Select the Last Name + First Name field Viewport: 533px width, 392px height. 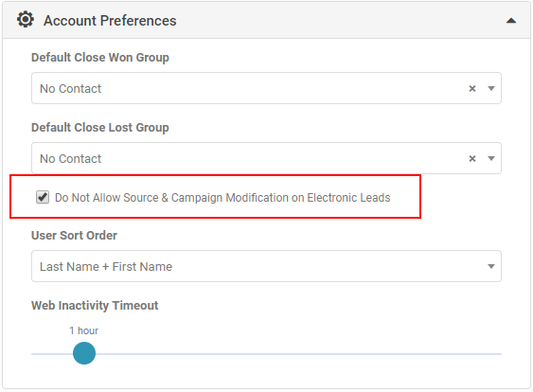click(266, 266)
